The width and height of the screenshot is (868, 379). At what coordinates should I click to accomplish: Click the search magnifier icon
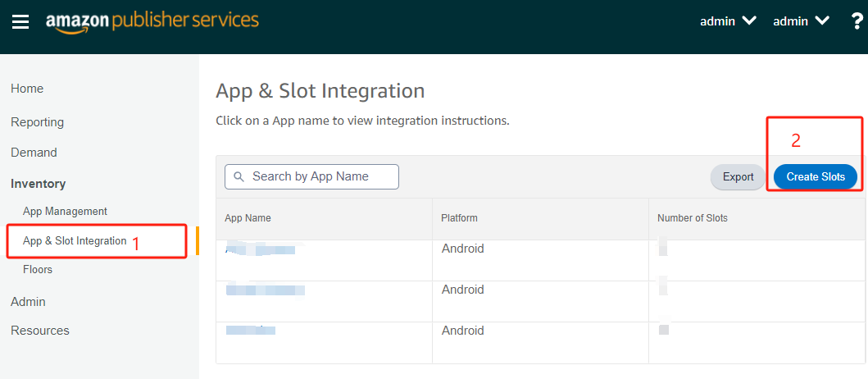[x=239, y=177]
